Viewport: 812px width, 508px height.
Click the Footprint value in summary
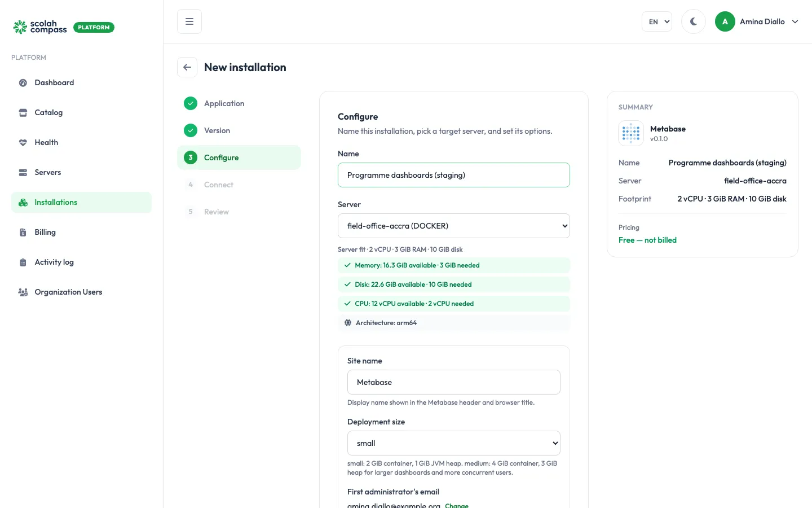point(732,199)
